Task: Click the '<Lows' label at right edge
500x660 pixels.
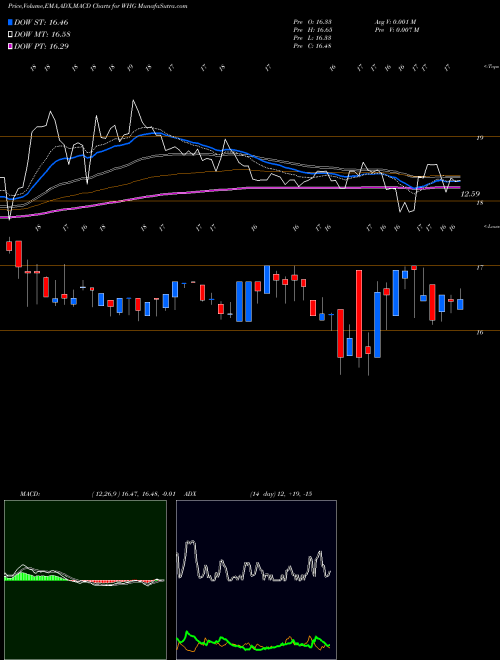Action: pos(491,226)
